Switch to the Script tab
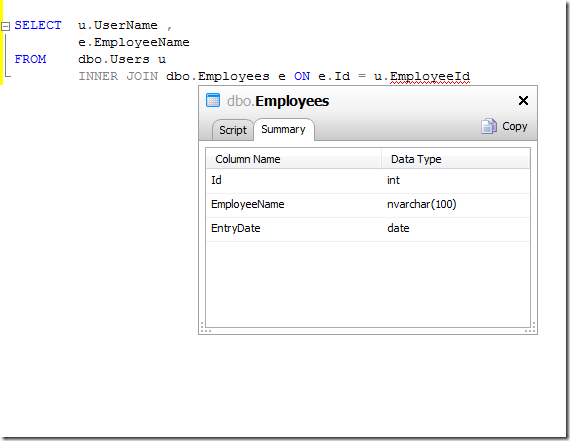 click(x=233, y=130)
